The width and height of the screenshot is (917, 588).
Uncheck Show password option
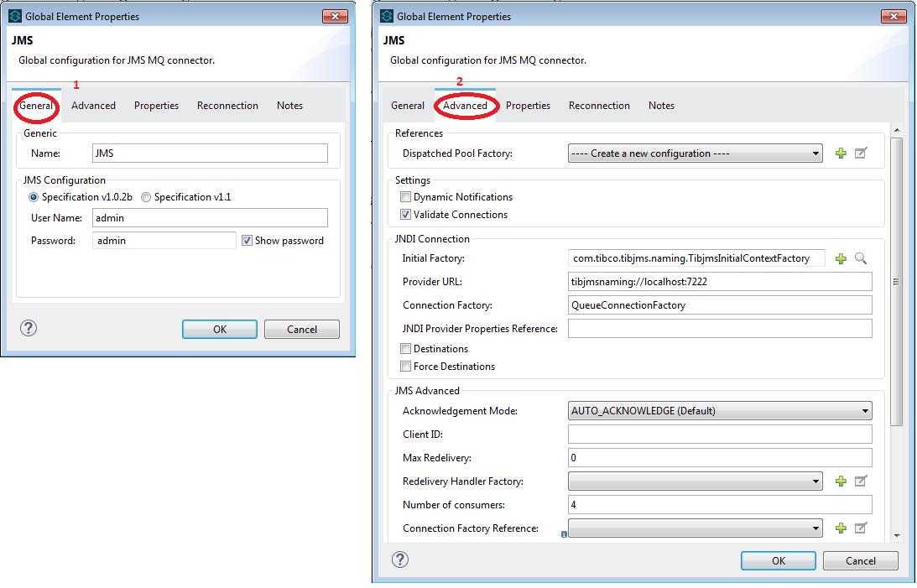[248, 240]
